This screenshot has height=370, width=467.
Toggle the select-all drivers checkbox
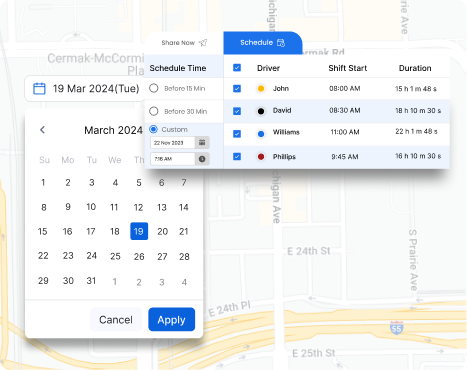pos(237,68)
